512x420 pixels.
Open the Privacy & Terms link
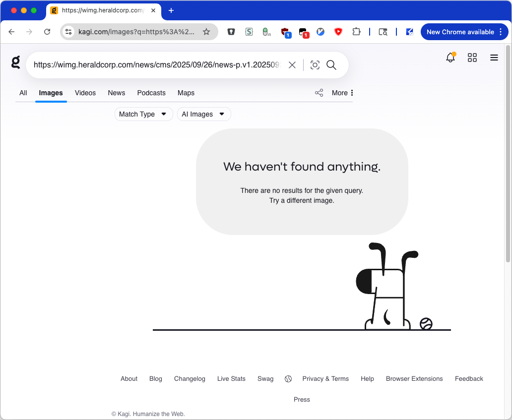click(325, 378)
